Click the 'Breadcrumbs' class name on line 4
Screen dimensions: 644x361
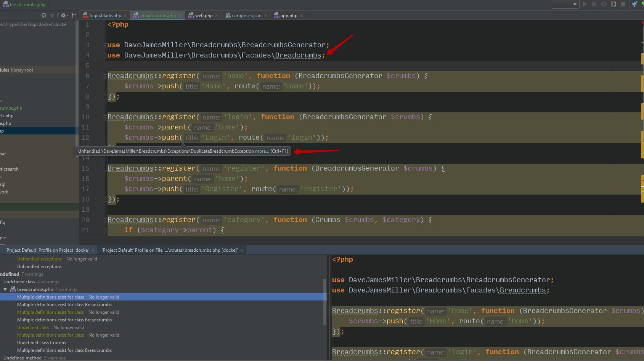click(298, 56)
